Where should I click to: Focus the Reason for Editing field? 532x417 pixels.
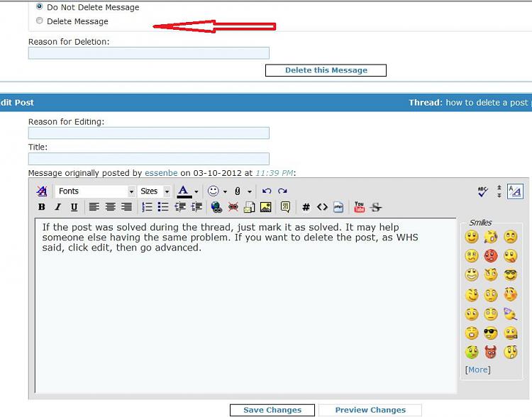pos(149,133)
